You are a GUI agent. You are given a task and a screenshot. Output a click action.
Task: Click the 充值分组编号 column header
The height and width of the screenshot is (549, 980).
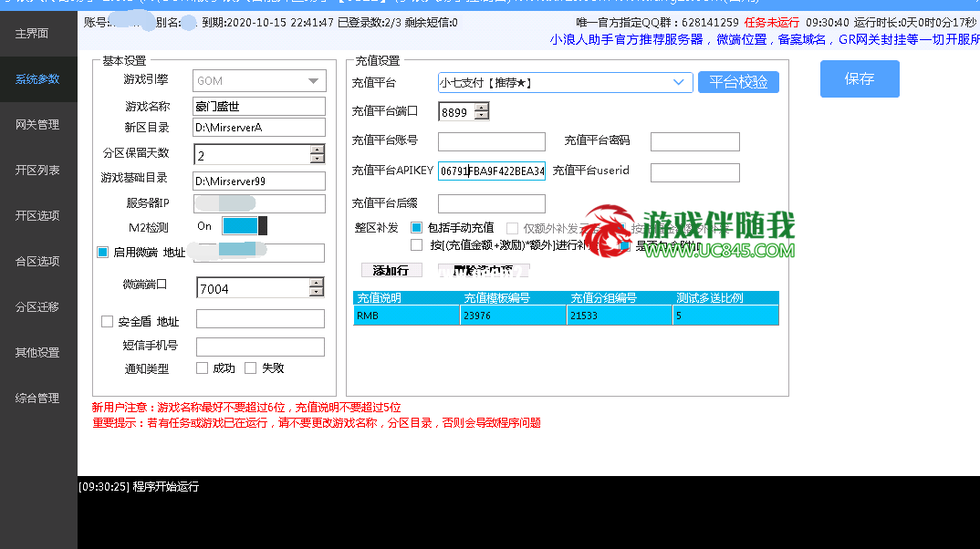point(620,298)
